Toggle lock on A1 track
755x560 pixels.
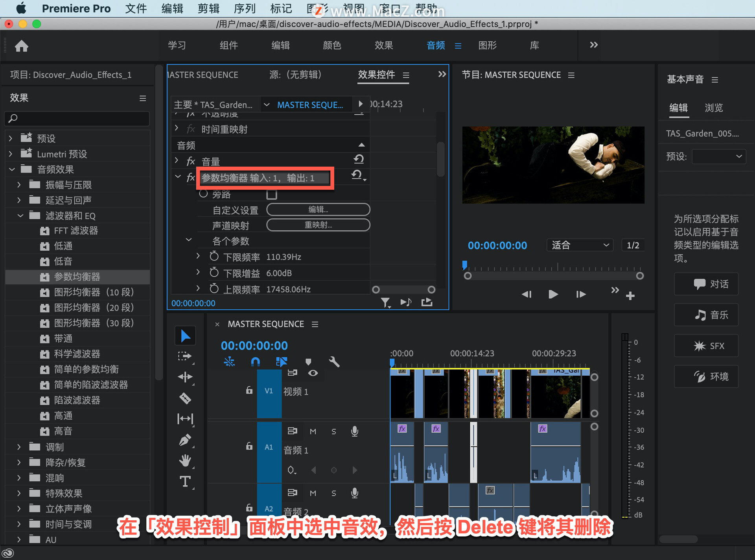(249, 446)
